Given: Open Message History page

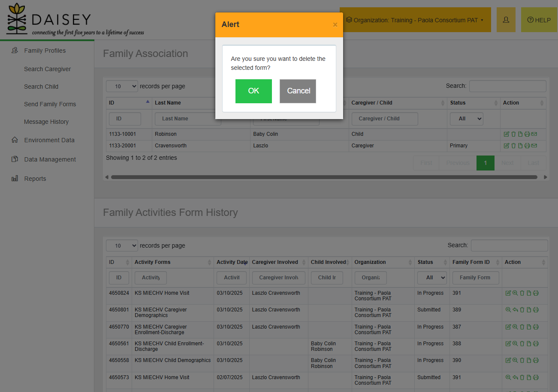Looking at the screenshot, I should (46, 122).
